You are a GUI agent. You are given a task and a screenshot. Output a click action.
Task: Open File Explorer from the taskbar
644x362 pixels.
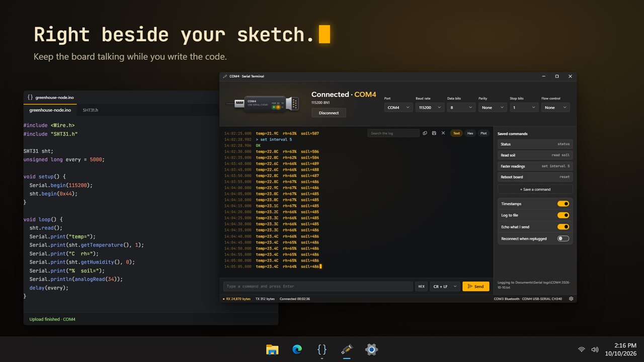pyautogui.click(x=272, y=349)
